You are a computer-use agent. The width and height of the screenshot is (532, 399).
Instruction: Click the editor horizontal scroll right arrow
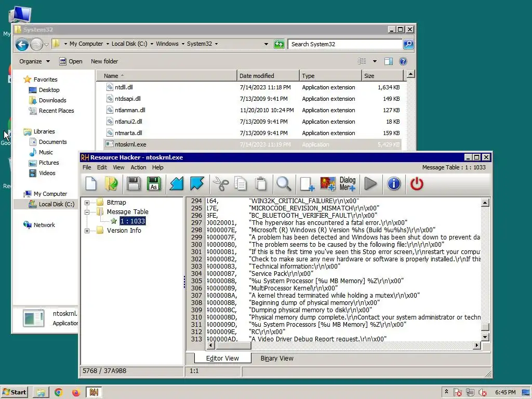477,345
